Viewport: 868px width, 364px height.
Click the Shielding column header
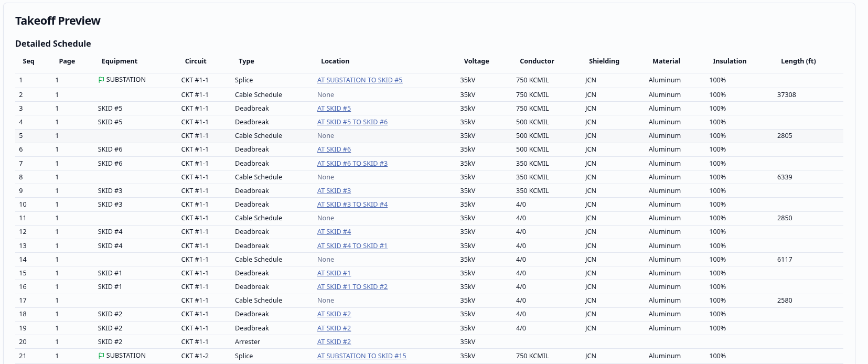(x=604, y=61)
